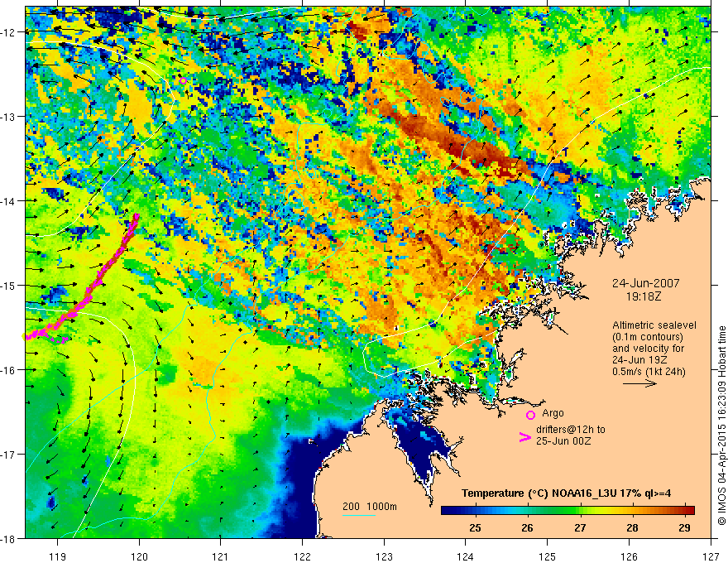Click the longitude label 122
This screenshot has width=728, height=563.
point(302,556)
